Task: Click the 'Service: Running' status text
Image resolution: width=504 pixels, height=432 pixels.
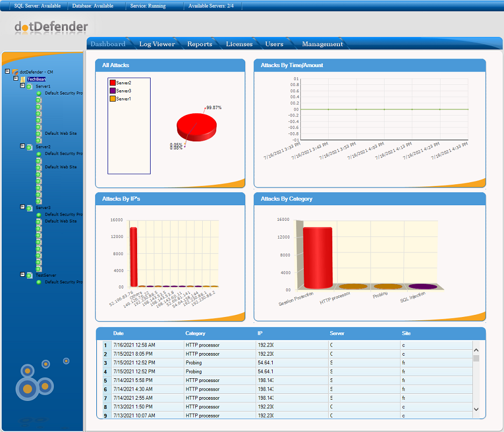Action: 148,6
